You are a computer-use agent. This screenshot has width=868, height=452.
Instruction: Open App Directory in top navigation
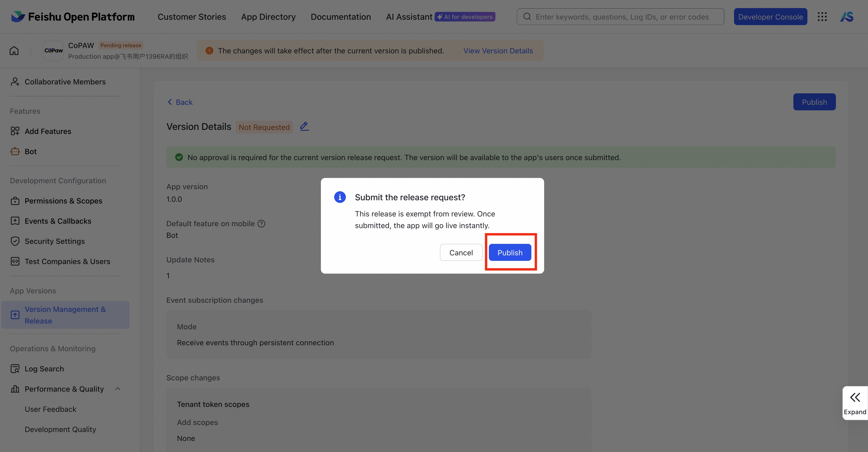pyautogui.click(x=268, y=17)
